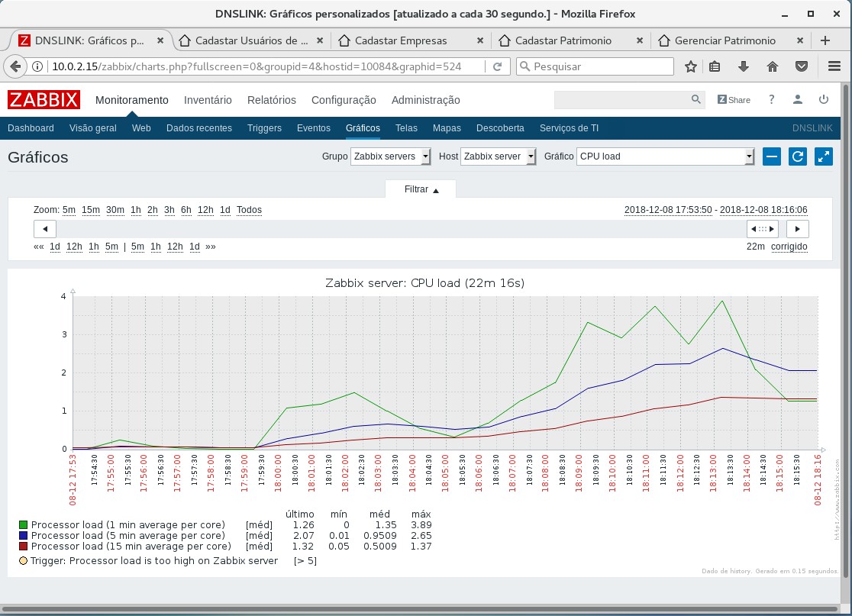Click the timeline left arrow button
This screenshot has width=852, height=616.
pyautogui.click(x=45, y=229)
